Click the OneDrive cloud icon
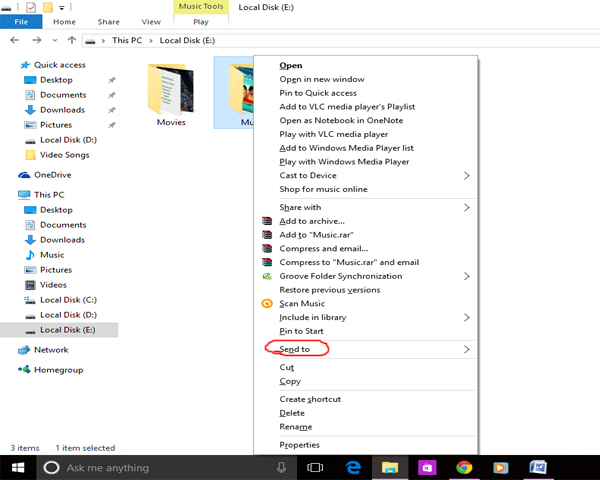600x480 pixels. click(x=24, y=175)
